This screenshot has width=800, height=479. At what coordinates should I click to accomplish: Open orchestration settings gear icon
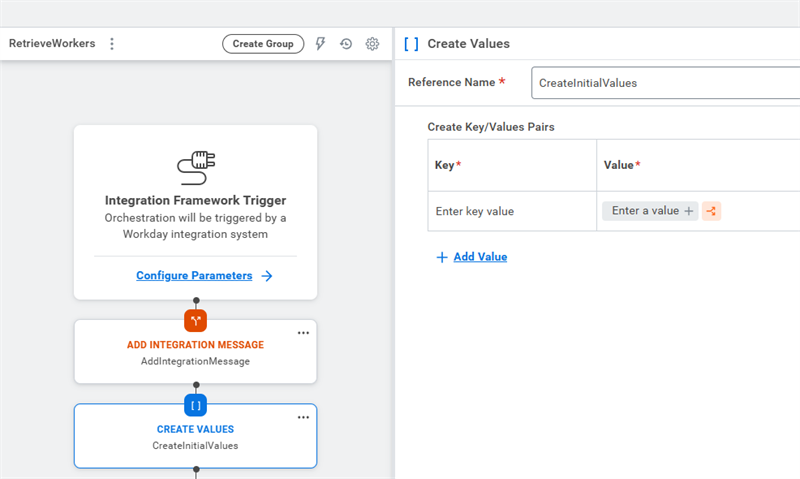[372, 44]
